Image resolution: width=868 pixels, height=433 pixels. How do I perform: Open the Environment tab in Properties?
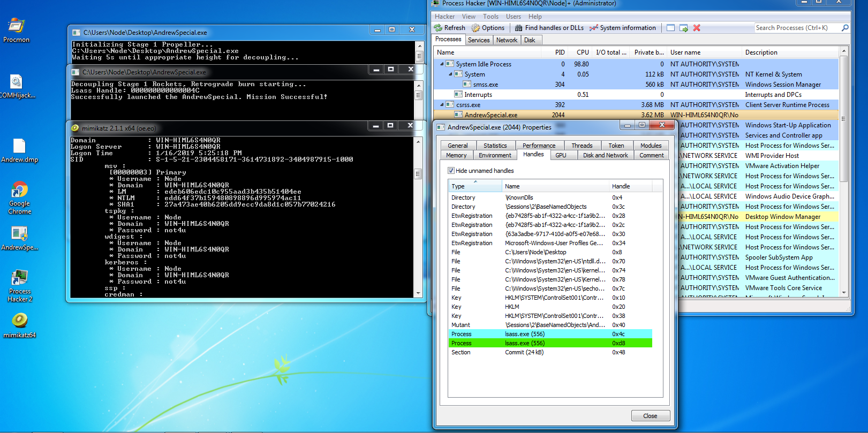[x=495, y=155]
